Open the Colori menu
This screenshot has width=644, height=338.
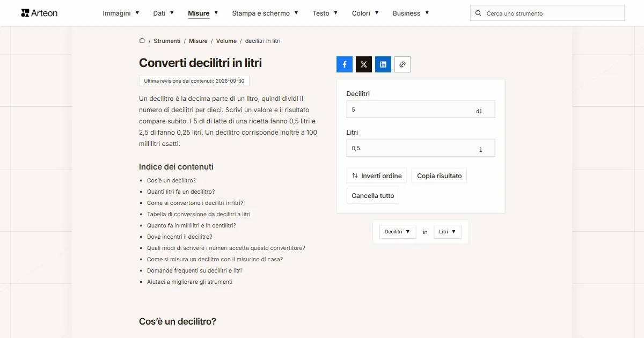(x=365, y=13)
